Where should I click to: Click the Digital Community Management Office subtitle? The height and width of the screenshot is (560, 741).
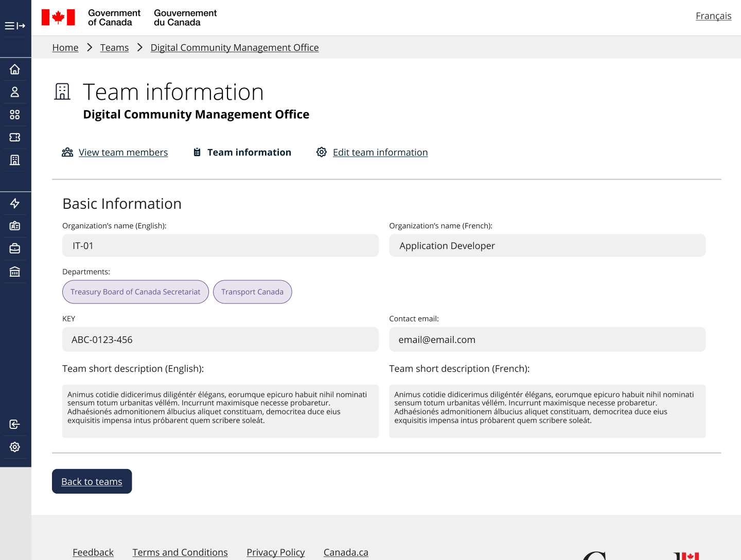pos(196,114)
